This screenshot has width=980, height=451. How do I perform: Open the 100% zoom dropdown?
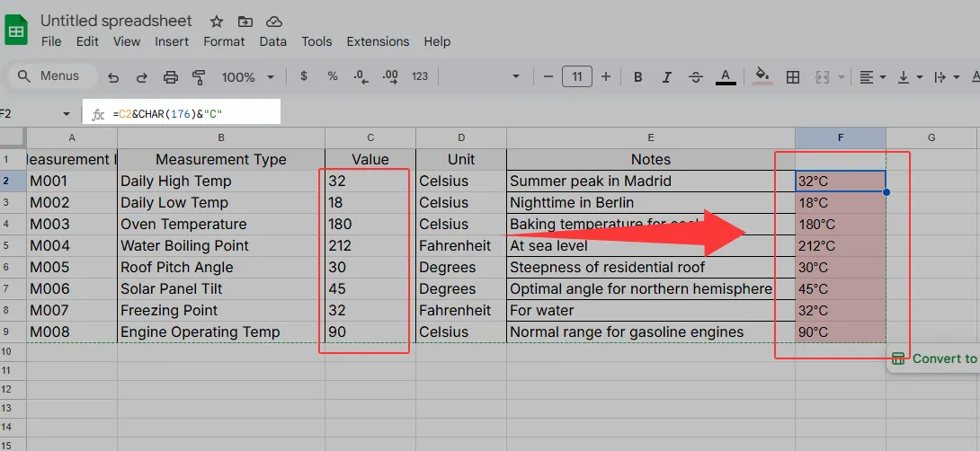point(245,77)
